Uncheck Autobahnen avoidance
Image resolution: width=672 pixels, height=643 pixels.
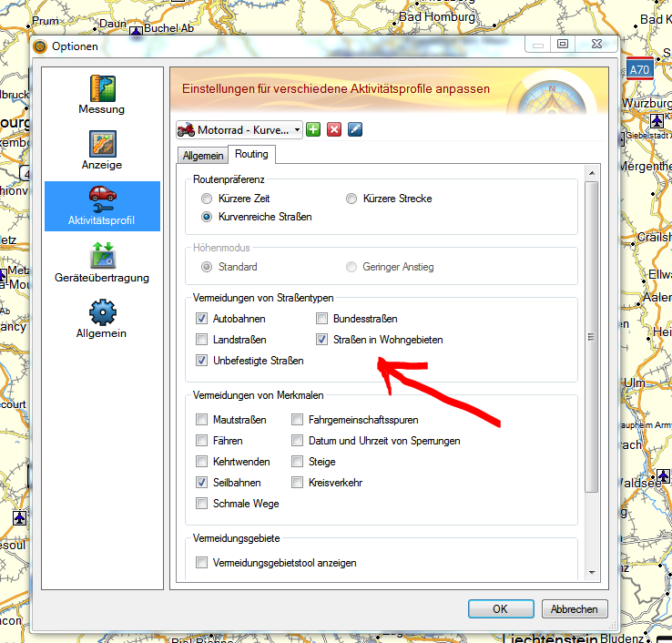201,319
